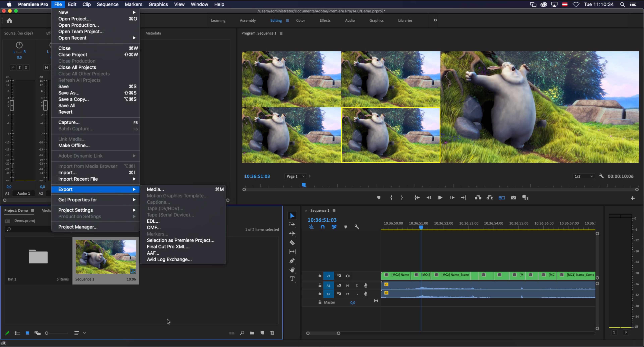Open the Button Editor plus icon
Image resolution: width=644 pixels, height=347 pixels.
[x=632, y=198]
